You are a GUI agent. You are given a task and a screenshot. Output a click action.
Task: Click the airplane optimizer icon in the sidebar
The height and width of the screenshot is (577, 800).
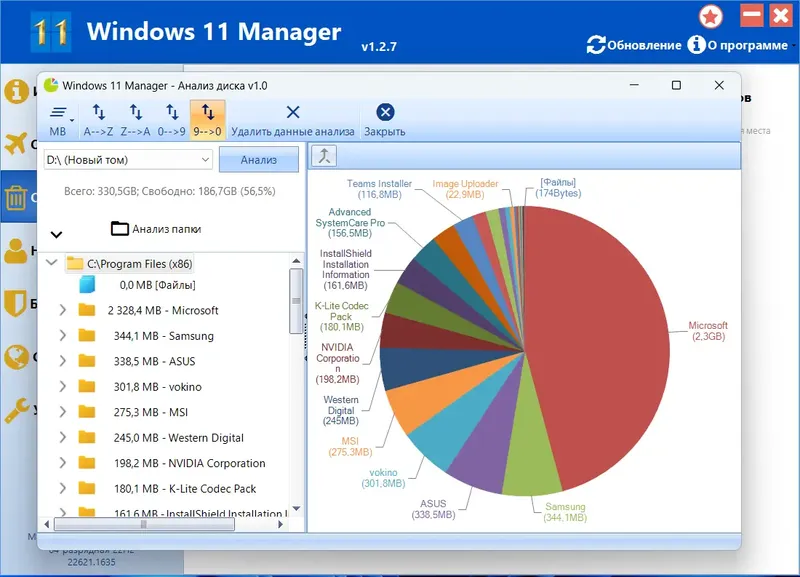17,144
